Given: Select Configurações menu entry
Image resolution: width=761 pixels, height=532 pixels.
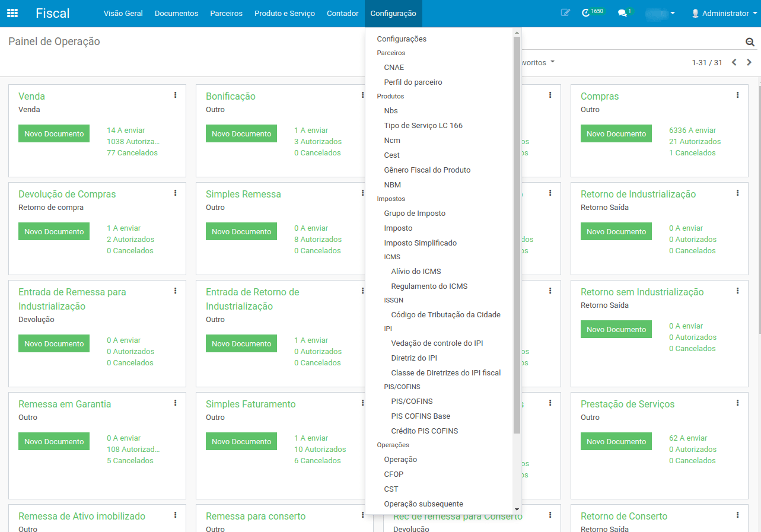Looking at the screenshot, I should pyautogui.click(x=402, y=39).
